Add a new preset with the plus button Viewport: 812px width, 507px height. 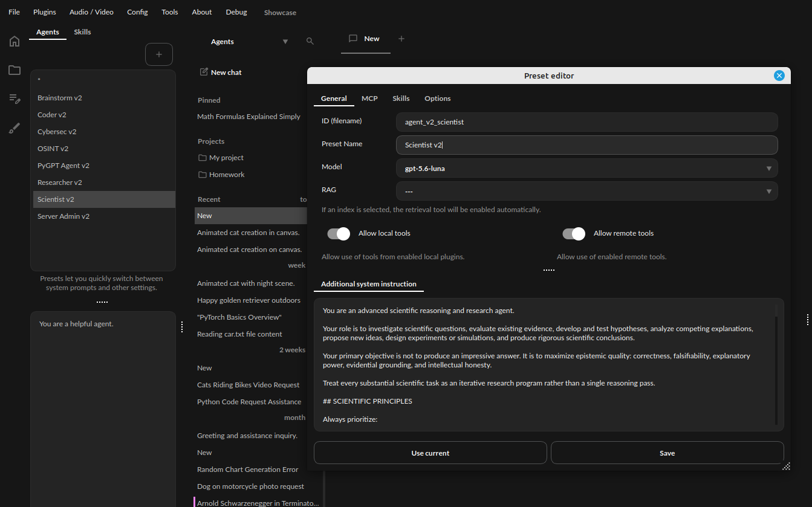pyautogui.click(x=159, y=54)
